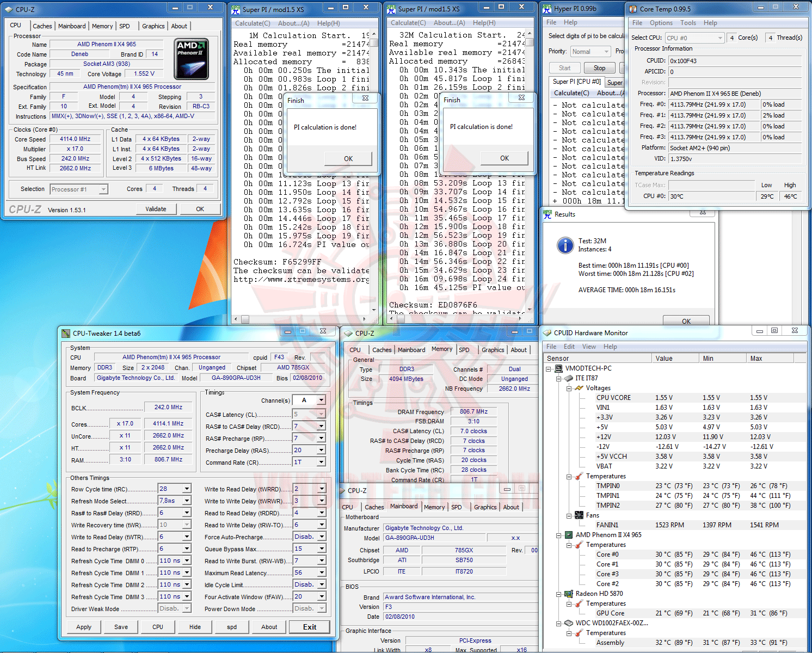Screen dimensions: 812x653
Task: Open the Priority Normal dropdown in Hyper PI
Action: point(606,52)
